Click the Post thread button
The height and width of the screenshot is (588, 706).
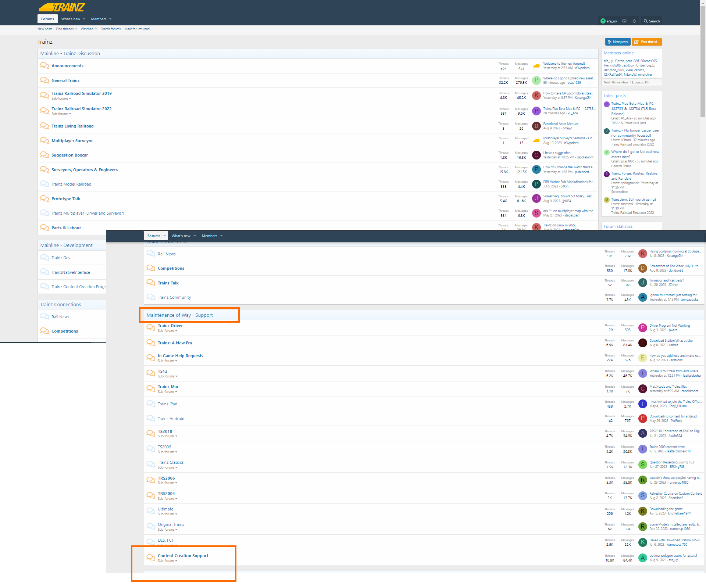point(647,42)
